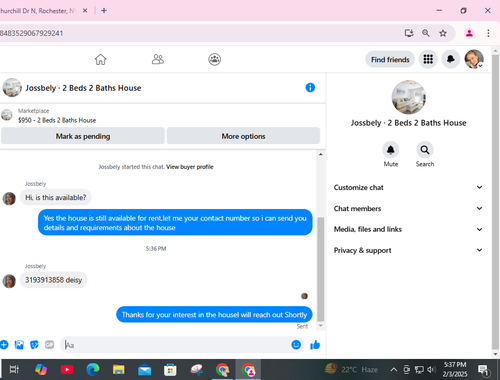Click the install app icon in address bar
Screen dimensions: 500x380
click(409, 33)
